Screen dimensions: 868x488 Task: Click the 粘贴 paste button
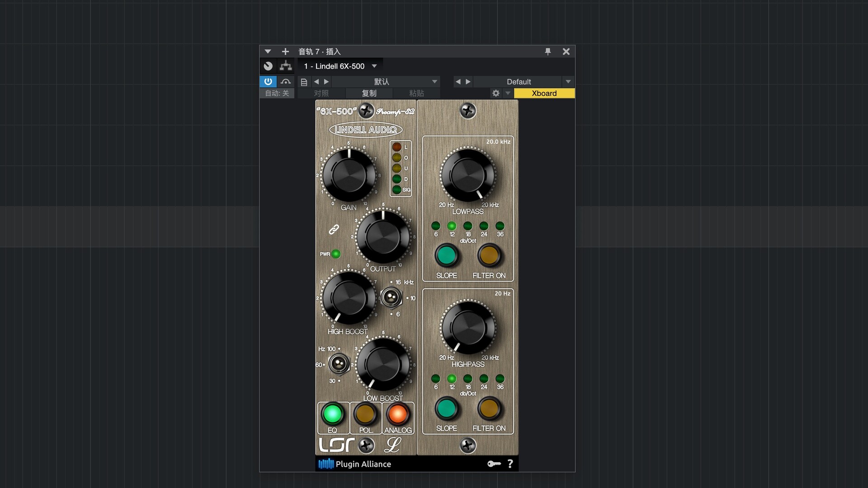coord(416,93)
